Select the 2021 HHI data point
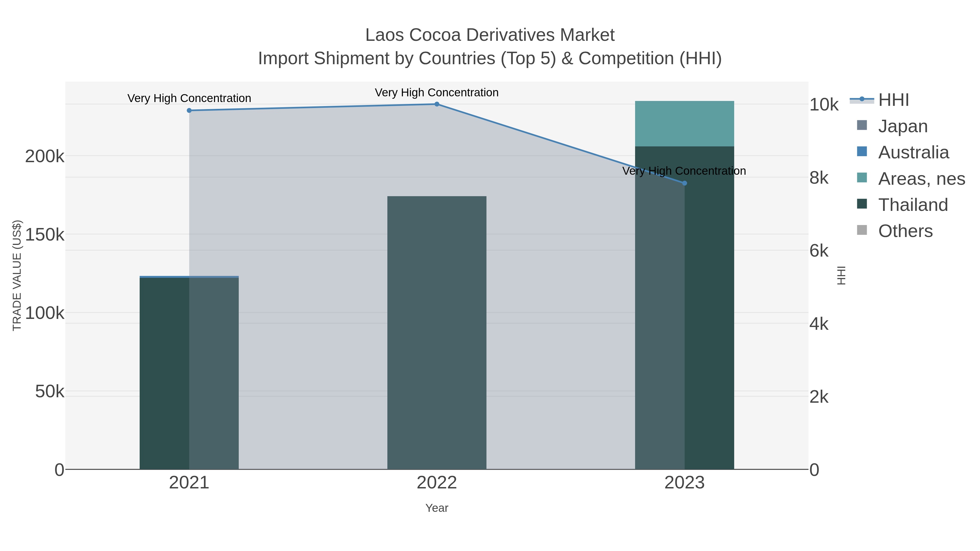 tap(189, 110)
